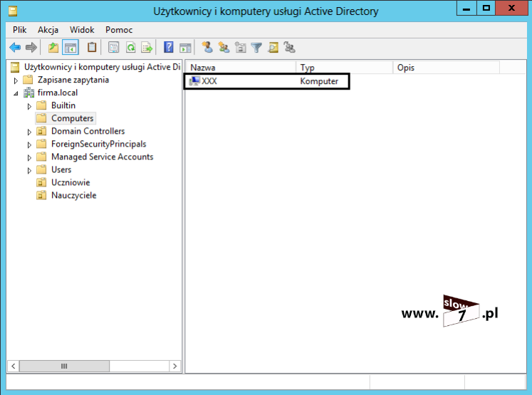Viewport: 532px width, 395px height.
Task: Toggle the show/hide console tree button
Action: [x=71, y=48]
